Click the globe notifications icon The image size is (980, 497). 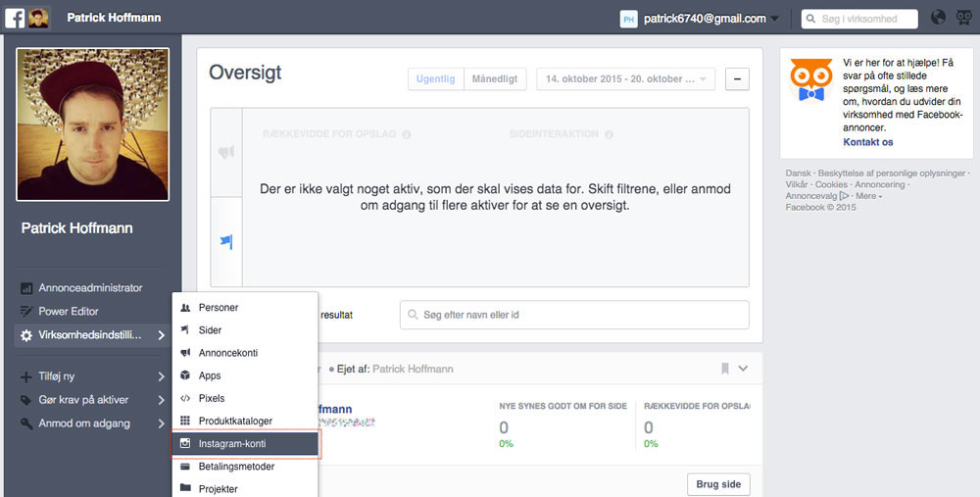[938, 18]
